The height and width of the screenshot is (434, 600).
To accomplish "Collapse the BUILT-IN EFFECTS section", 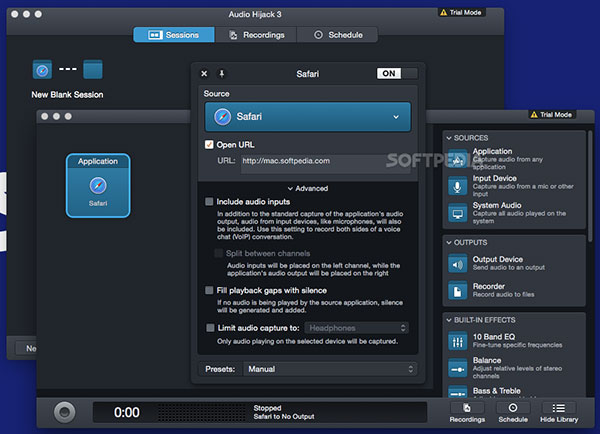I will (x=449, y=320).
